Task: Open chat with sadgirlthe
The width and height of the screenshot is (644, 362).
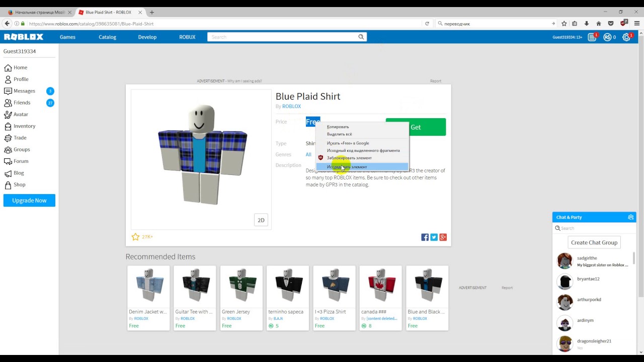Action: tap(594, 261)
